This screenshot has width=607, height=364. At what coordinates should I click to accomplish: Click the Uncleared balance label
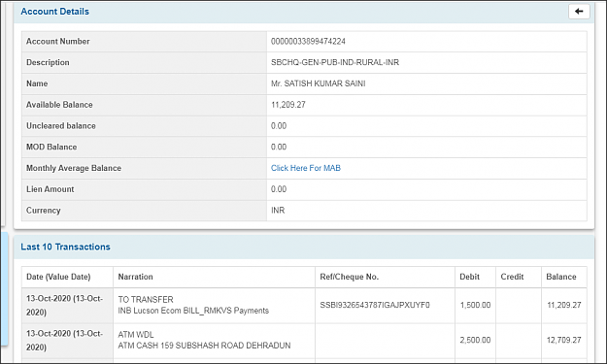[x=61, y=126]
